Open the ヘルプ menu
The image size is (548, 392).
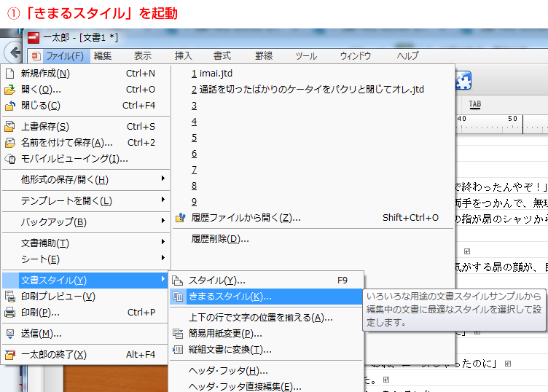pos(408,56)
